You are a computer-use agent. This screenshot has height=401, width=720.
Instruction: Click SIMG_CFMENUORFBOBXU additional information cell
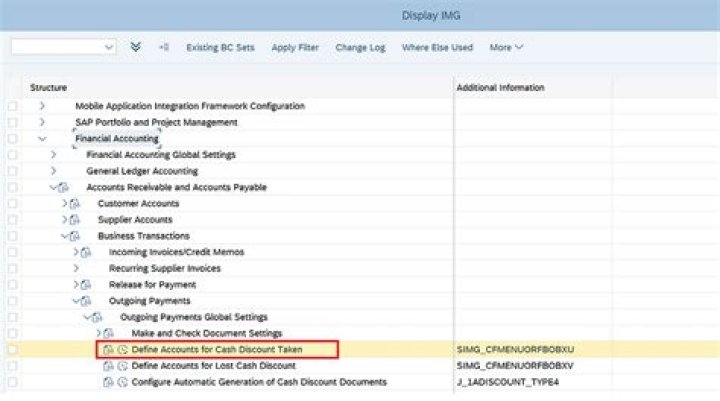coord(515,350)
